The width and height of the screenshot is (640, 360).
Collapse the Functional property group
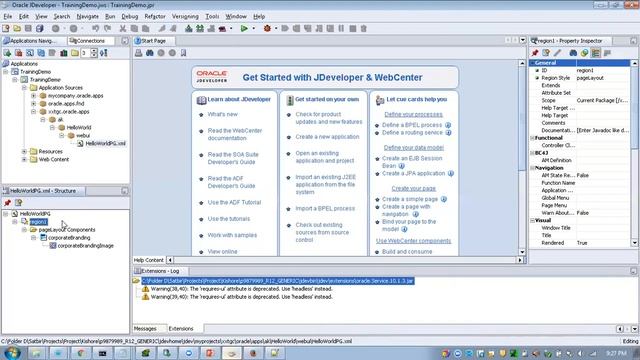[x=532, y=138]
